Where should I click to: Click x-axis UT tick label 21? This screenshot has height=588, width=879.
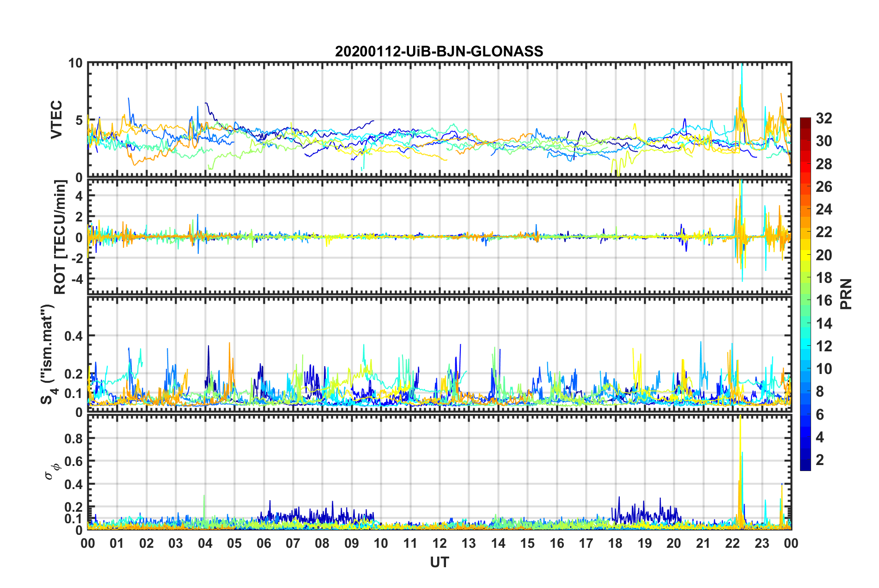tap(703, 543)
